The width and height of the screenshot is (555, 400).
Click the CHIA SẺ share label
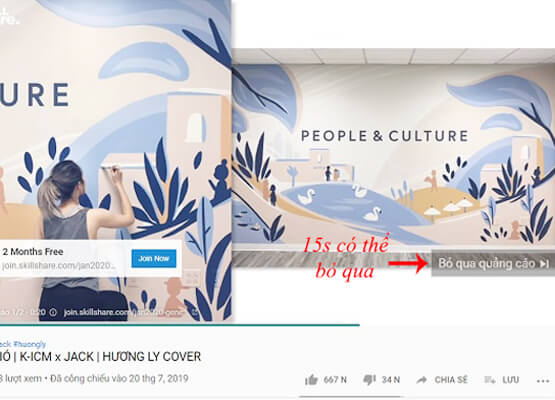(x=451, y=380)
